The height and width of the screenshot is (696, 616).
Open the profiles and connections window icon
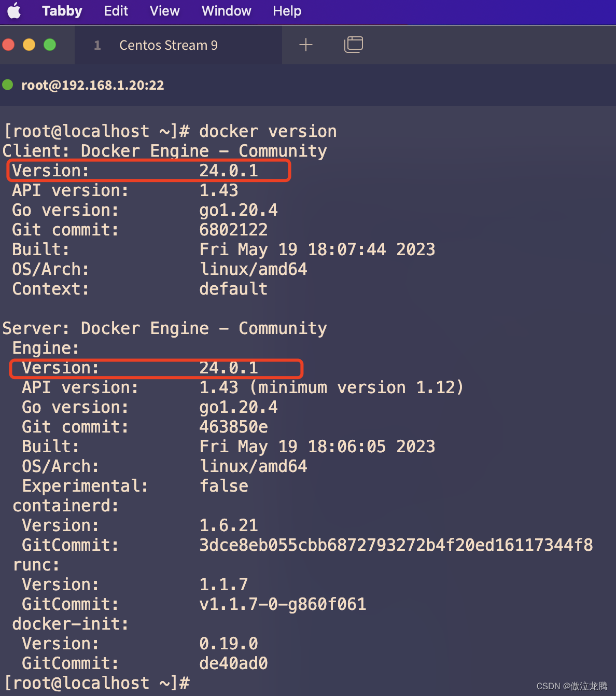354,45
